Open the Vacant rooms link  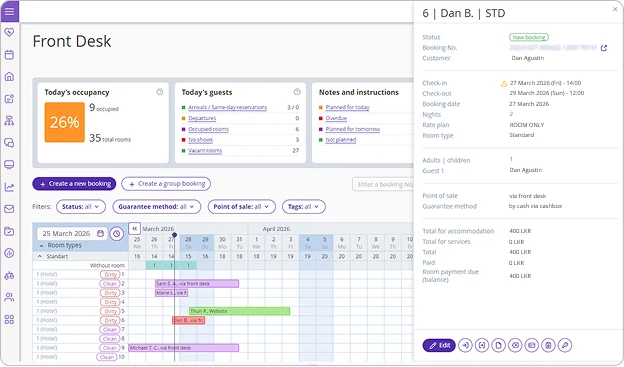pos(205,150)
